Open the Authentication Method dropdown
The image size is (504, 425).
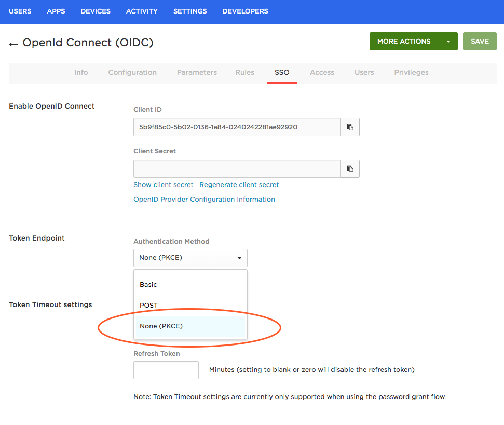click(190, 258)
